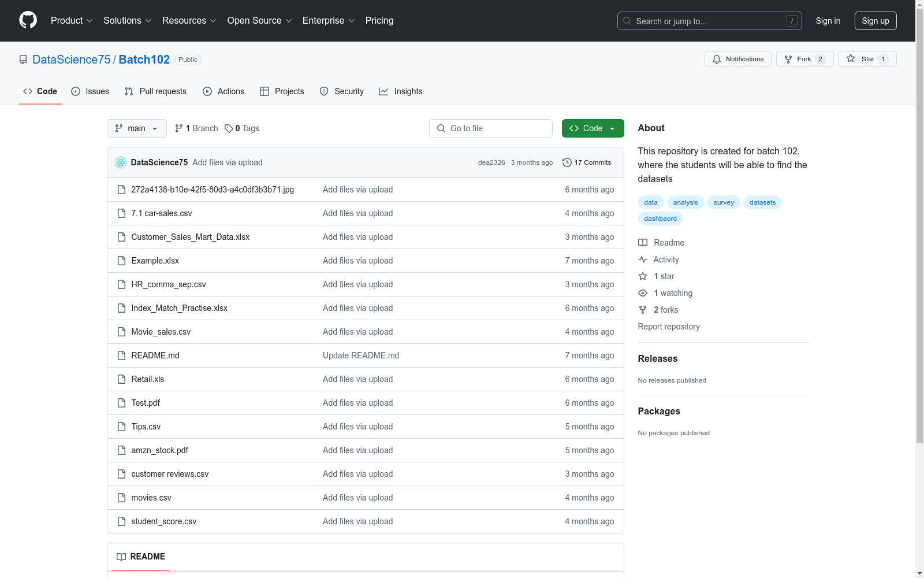Click the eye icon beside 1 watching
Screen dimensions: 924x578
click(643, 293)
